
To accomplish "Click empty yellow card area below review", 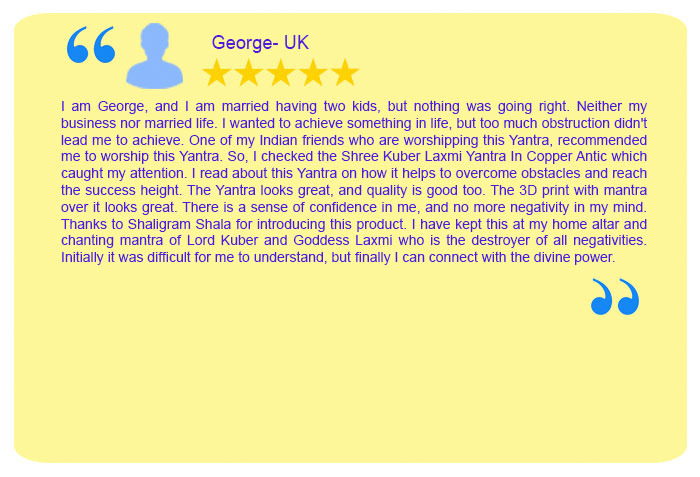I will [x=350, y=380].
